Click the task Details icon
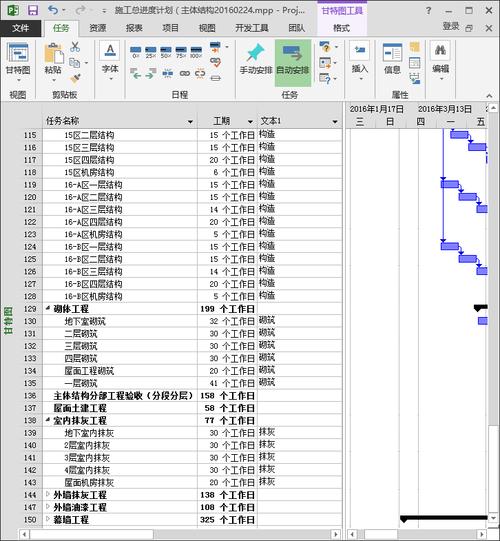The image size is (500, 541). pos(415,63)
